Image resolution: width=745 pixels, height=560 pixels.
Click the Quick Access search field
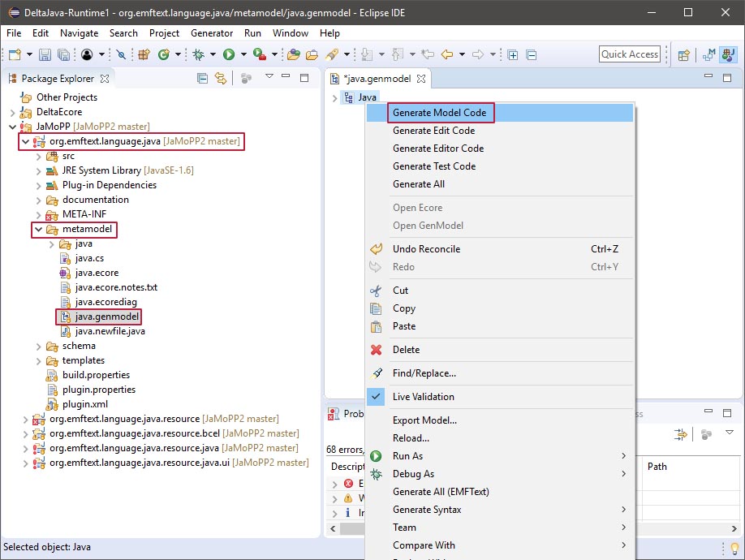pyautogui.click(x=629, y=54)
